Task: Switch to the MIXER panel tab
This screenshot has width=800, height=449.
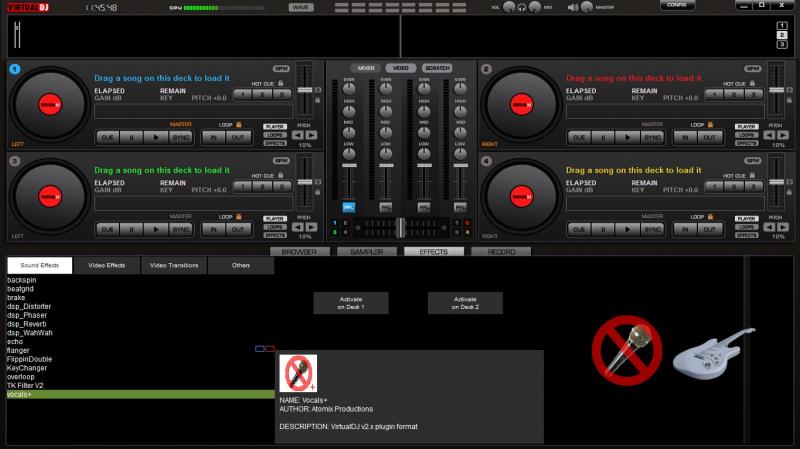Action: tap(366, 68)
